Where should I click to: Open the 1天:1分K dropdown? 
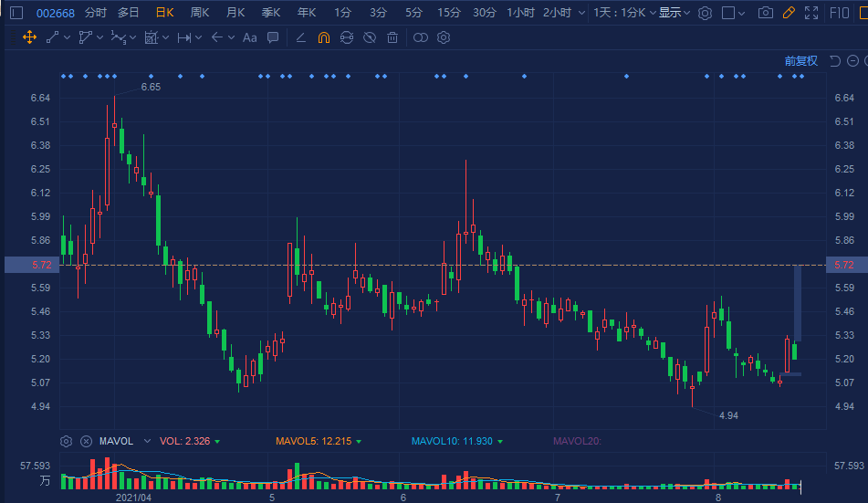pos(624,13)
